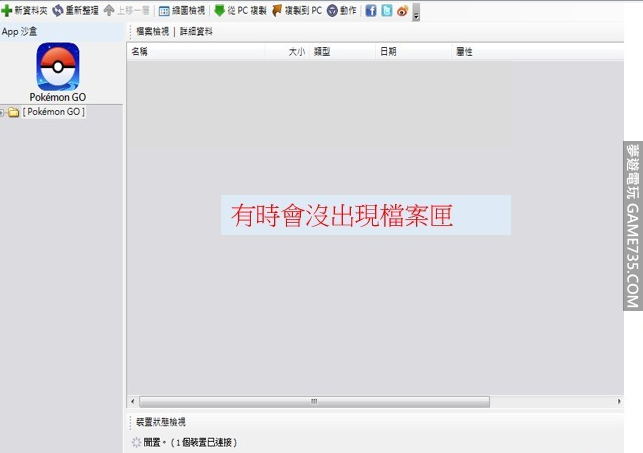Click the 裝置狀態檢視 panel label
Viewport: 643px width, 453px height.
pyautogui.click(x=161, y=422)
